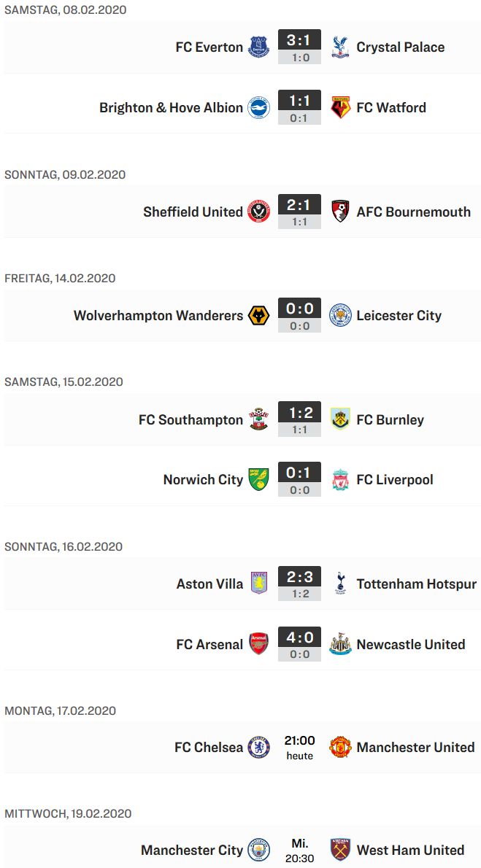The height and width of the screenshot is (868, 481).
Task: Click the FC Everton club crest
Action: (x=259, y=47)
